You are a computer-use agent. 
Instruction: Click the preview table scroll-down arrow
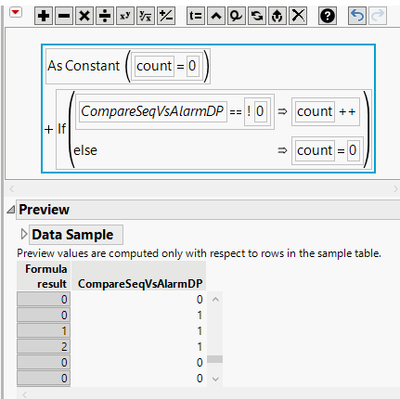point(215,379)
